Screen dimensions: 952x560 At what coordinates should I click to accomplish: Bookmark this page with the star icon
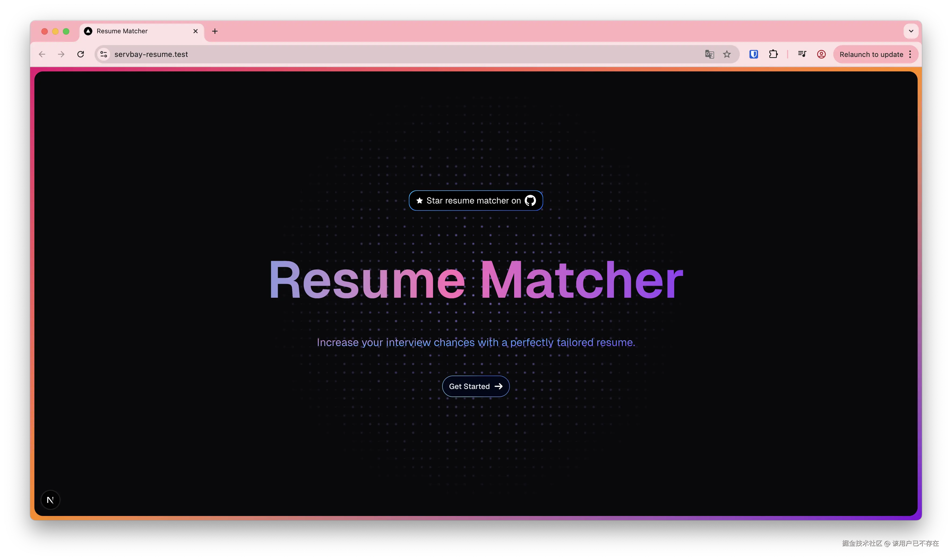click(x=727, y=54)
